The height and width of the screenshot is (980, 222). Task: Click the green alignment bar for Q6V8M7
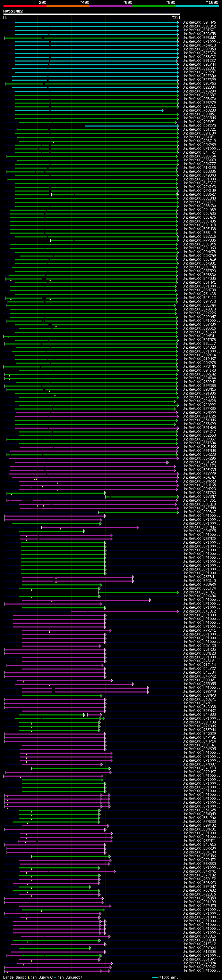coord(142,497)
